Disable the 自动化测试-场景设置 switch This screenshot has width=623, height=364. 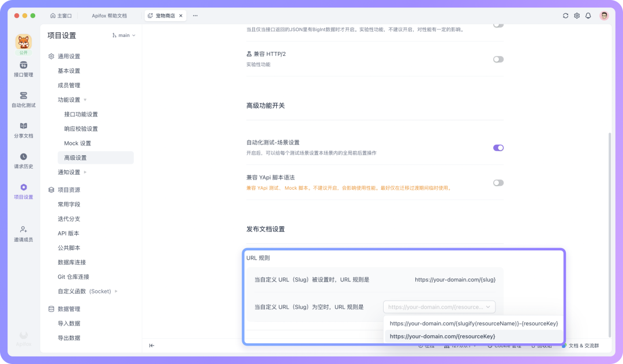click(x=498, y=148)
